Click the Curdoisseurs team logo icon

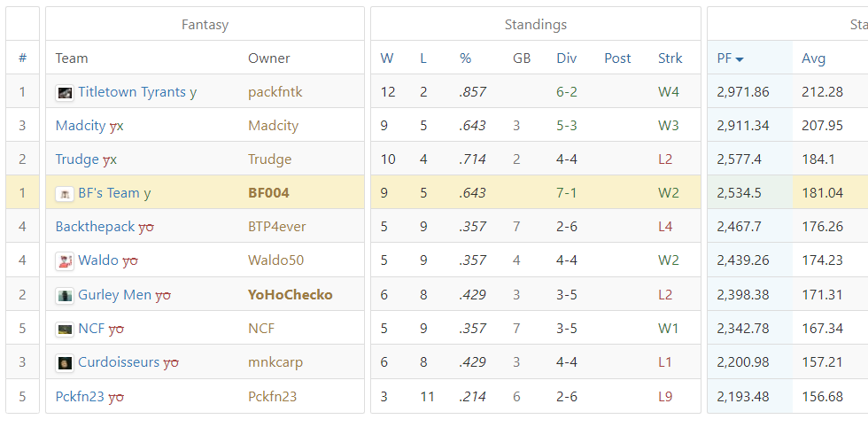coord(65,363)
